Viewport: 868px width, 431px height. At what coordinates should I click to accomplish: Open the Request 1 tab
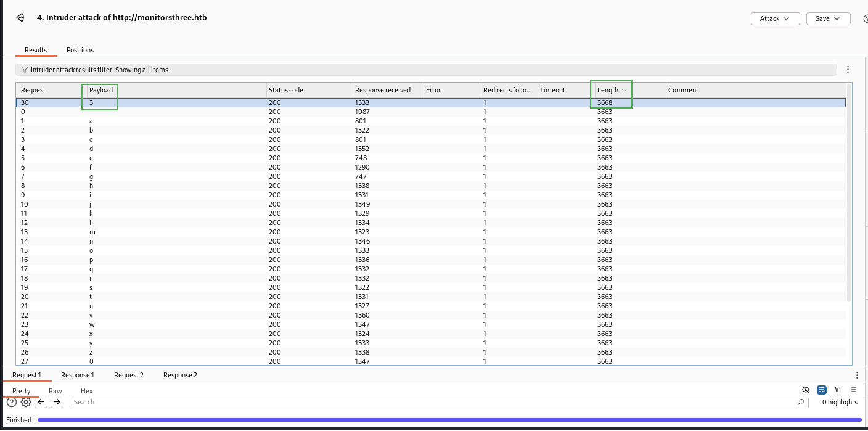tap(27, 375)
